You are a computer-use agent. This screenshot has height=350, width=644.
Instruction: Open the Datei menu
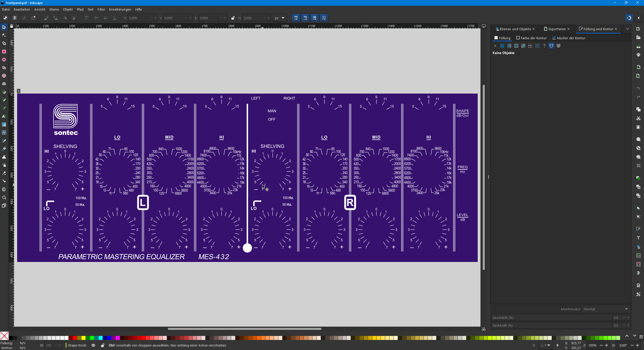(6, 10)
